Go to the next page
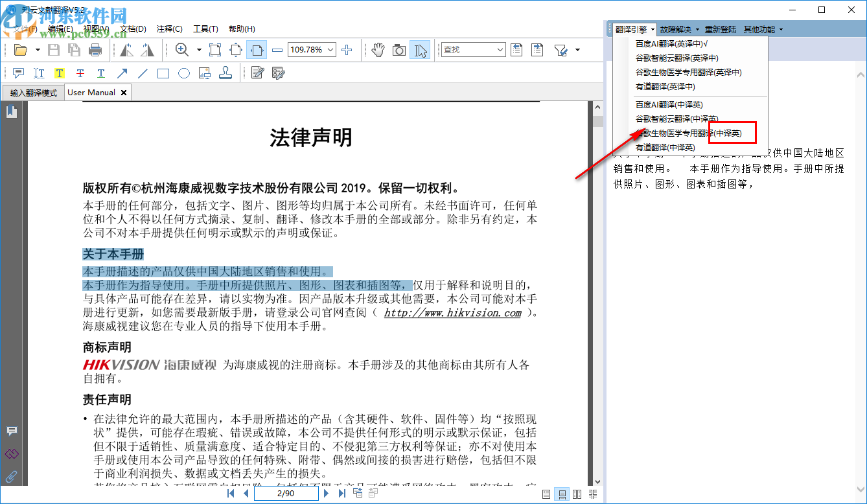This screenshot has width=867, height=504. [x=326, y=494]
